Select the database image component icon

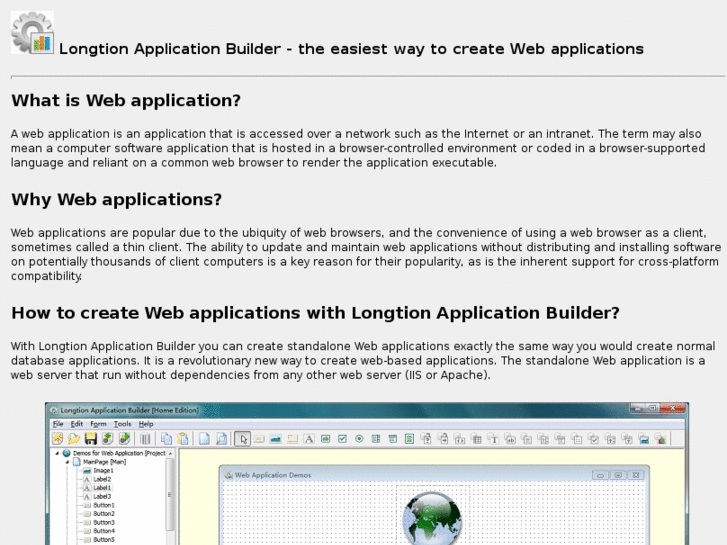point(644,439)
